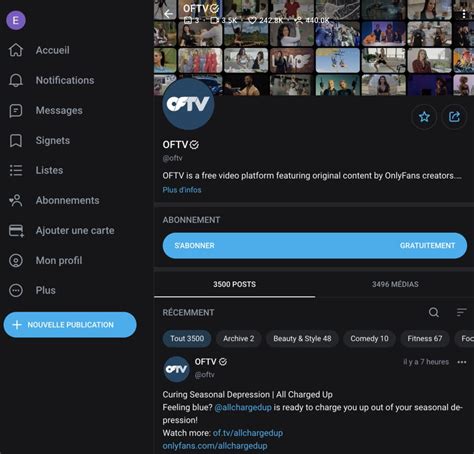Click the OFTV avatar on the post
Viewport: 474px width, 454px height.
tap(176, 369)
